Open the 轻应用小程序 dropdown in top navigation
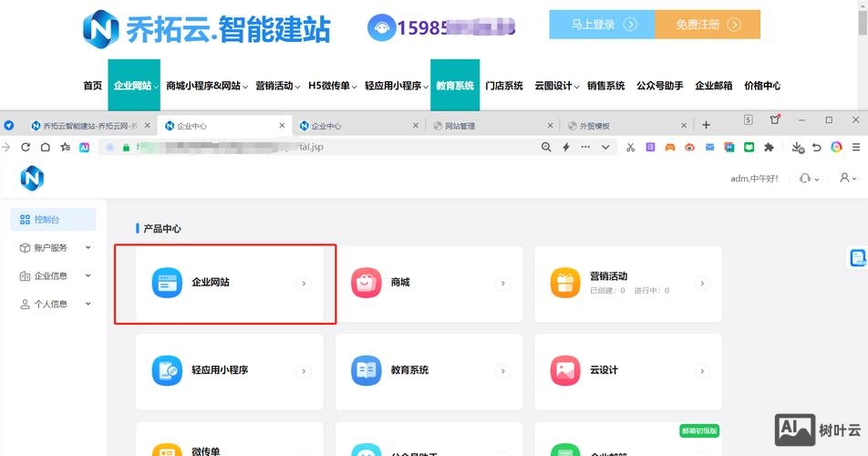868x456 pixels. point(397,86)
